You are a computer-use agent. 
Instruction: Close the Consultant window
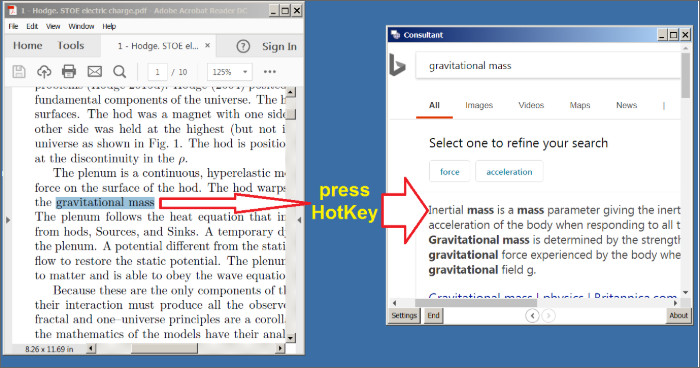(x=685, y=35)
